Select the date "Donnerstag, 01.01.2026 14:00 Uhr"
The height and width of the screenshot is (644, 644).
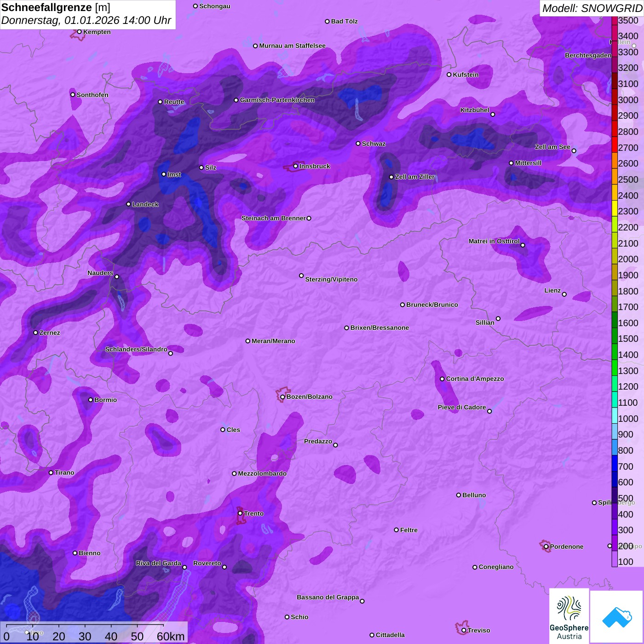tap(86, 20)
